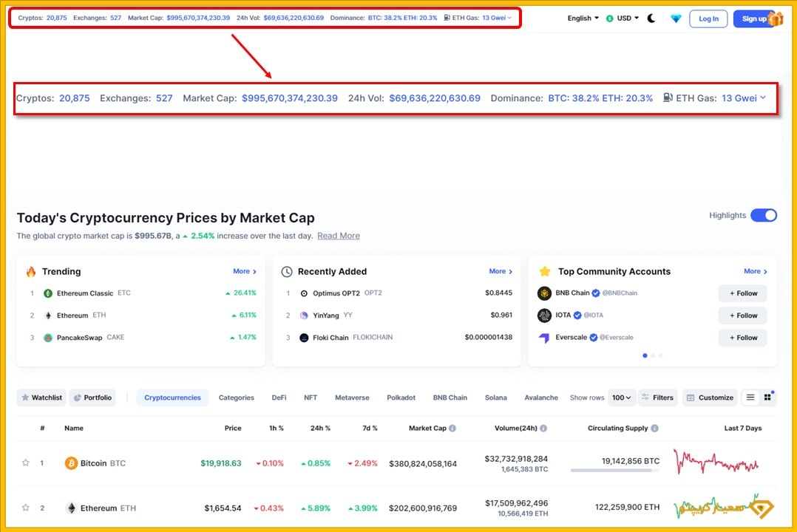This screenshot has width=797, height=532.
Task: Star Ethereum row 2 for watchlist
Action: [x=25, y=508]
